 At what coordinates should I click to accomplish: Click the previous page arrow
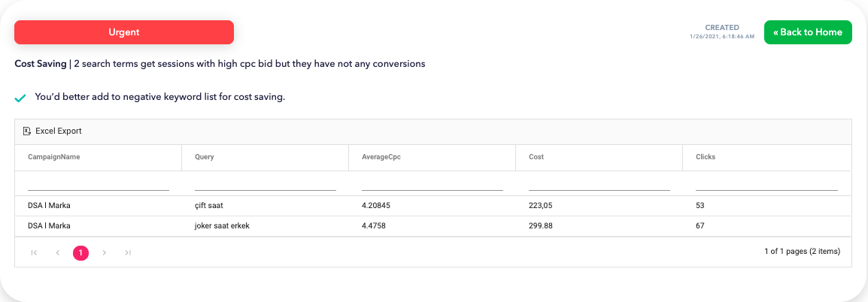[x=57, y=253]
